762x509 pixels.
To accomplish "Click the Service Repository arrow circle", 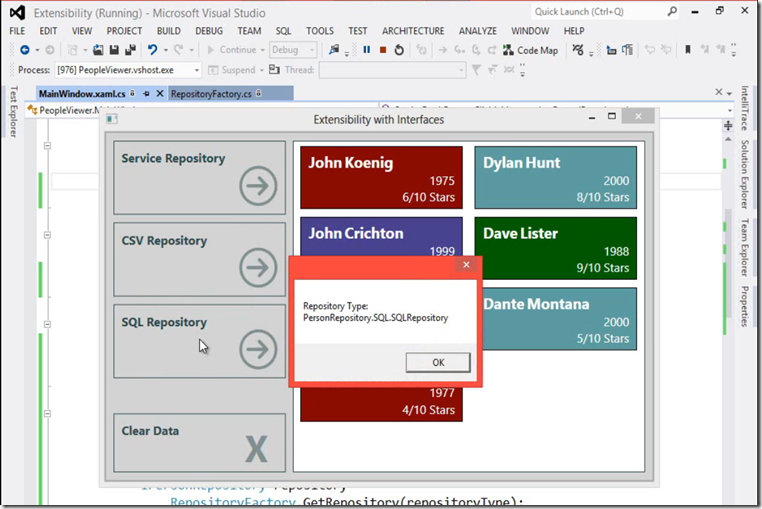I will pyautogui.click(x=258, y=185).
